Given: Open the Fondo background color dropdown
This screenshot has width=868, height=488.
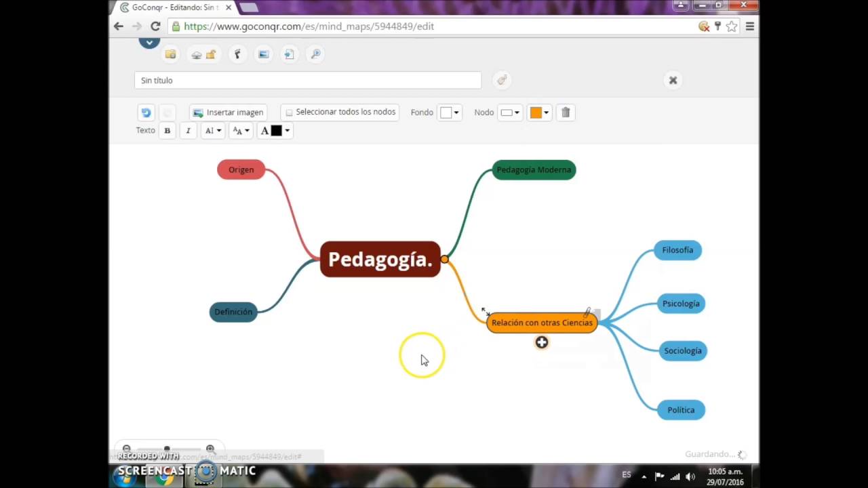Looking at the screenshot, I should point(450,113).
